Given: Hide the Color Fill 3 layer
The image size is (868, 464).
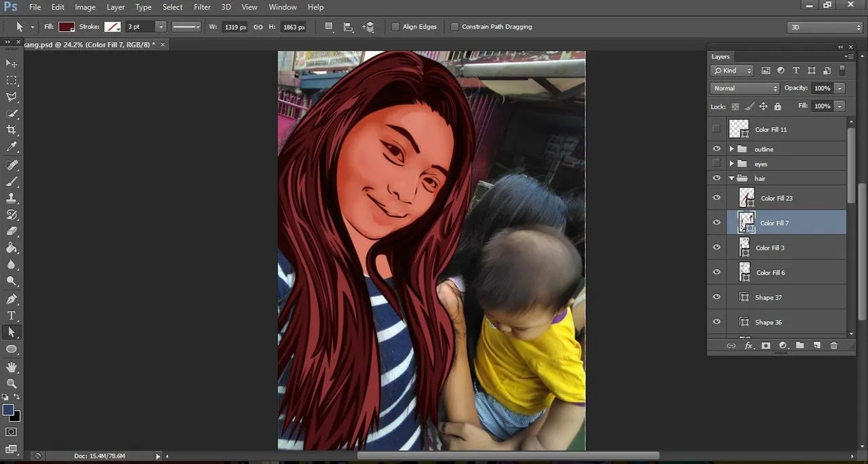Looking at the screenshot, I should tap(716, 248).
